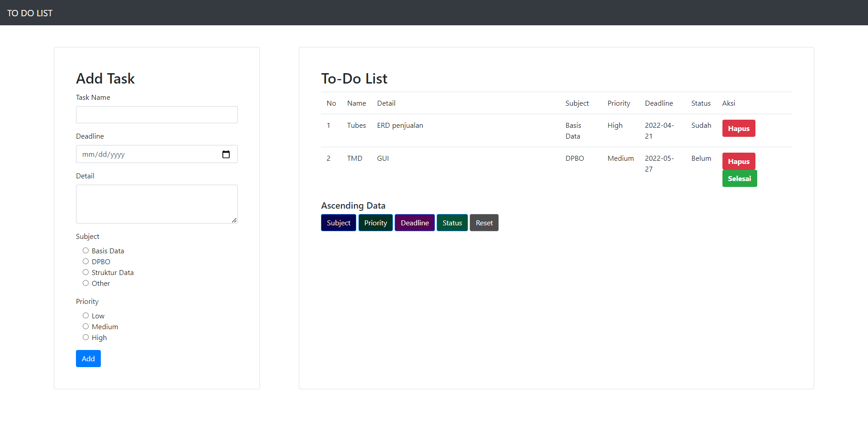Open the deadline calendar picker icon
This screenshot has height=429, width=868.
point(226,154)
